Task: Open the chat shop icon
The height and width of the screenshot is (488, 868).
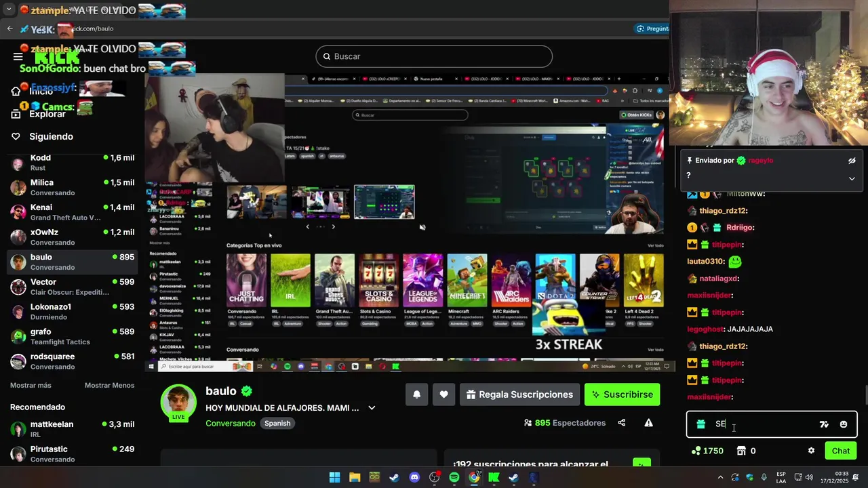Action: [x=741, y=451]
